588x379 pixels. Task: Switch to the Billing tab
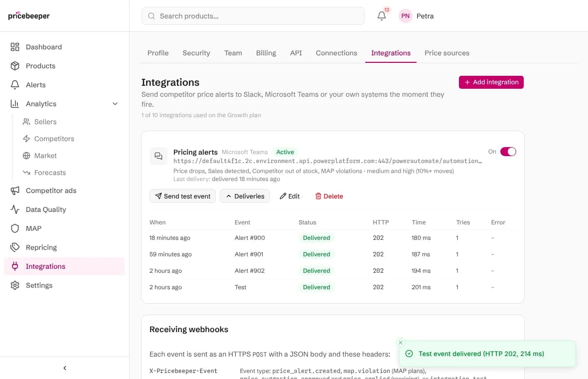pyautogui.click(x=266, y=53)
